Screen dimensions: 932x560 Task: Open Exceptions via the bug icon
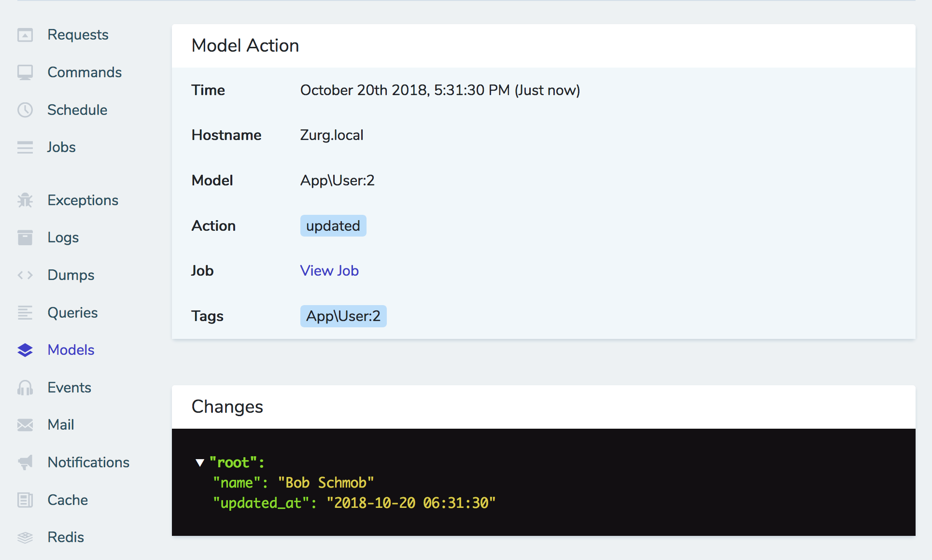(25, 200)
